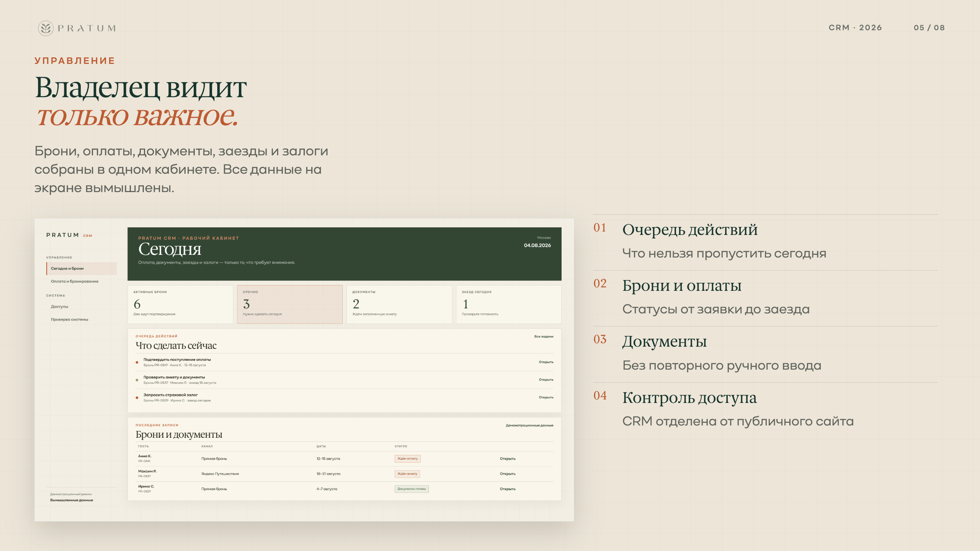Click guest name 'Ирина С.'

coord(146,486)
